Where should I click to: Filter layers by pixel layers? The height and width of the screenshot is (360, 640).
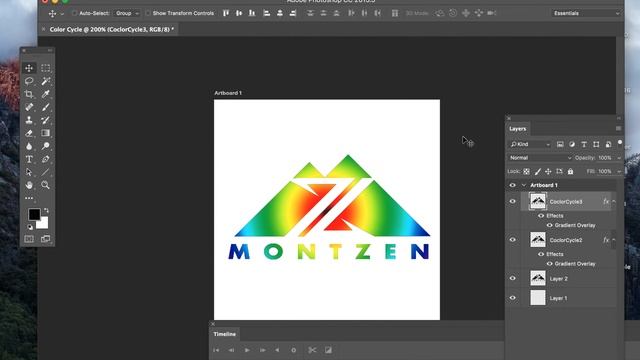560,144
